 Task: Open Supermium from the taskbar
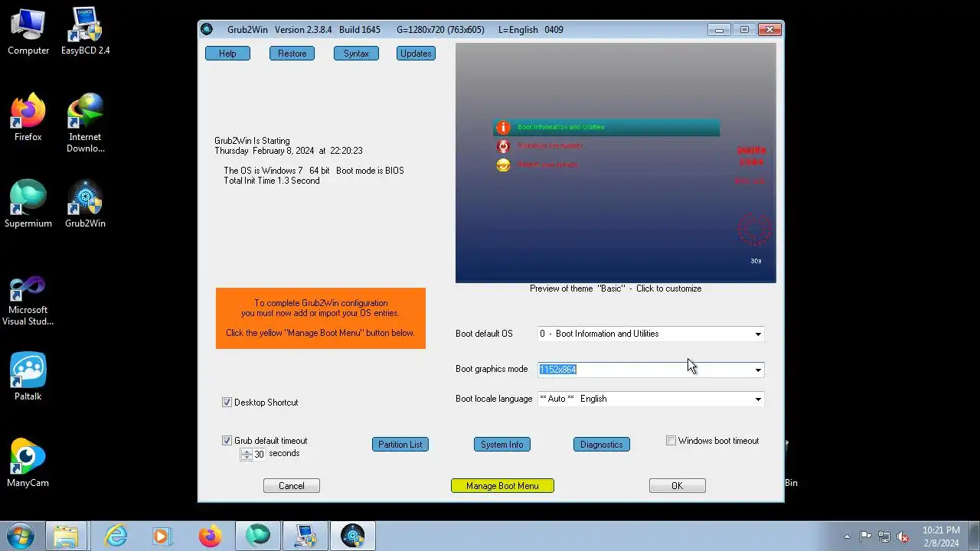point(258,536)
